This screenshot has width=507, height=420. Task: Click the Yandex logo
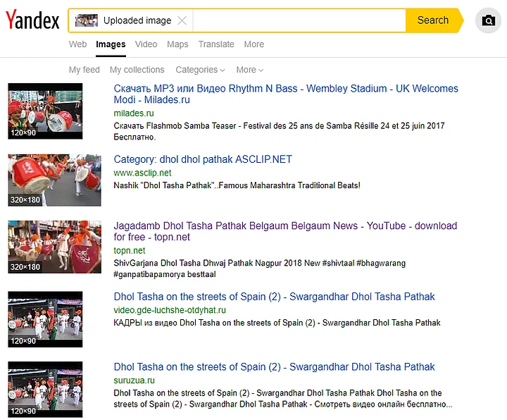32,20
